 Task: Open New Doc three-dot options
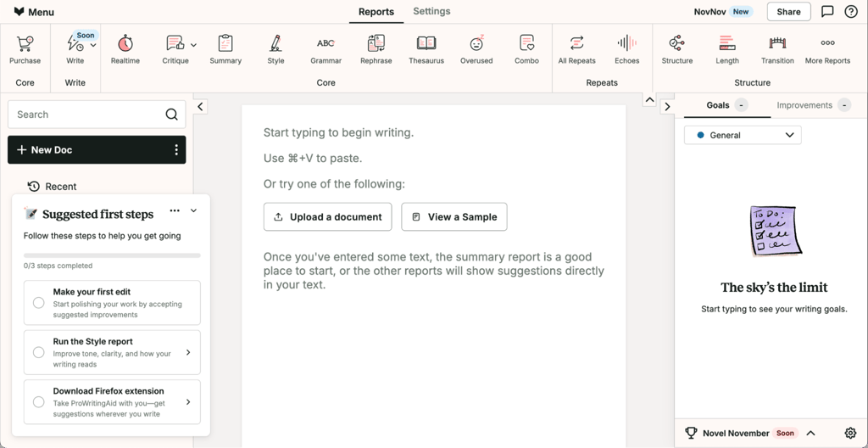point(176,149)
